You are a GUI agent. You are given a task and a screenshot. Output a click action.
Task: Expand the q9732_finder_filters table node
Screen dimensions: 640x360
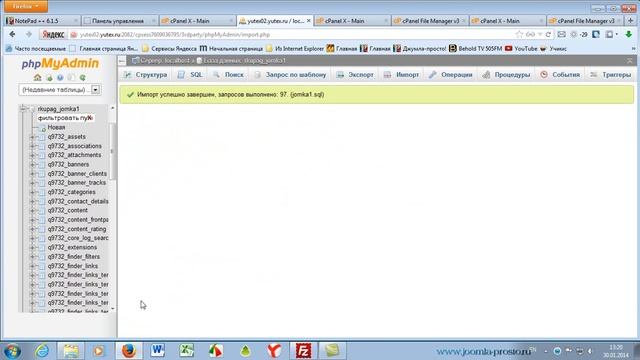tap(33, 257)
